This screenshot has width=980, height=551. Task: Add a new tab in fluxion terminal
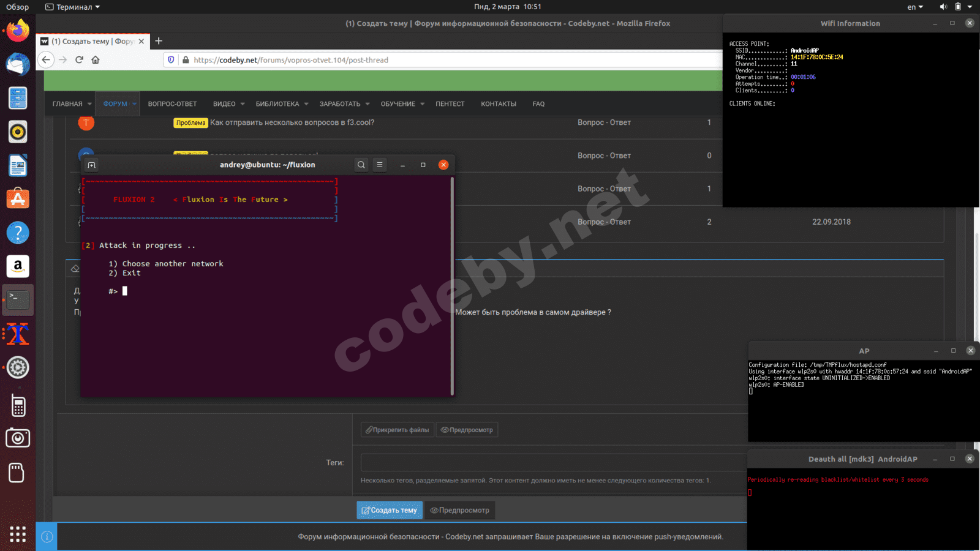coord(91,165)
